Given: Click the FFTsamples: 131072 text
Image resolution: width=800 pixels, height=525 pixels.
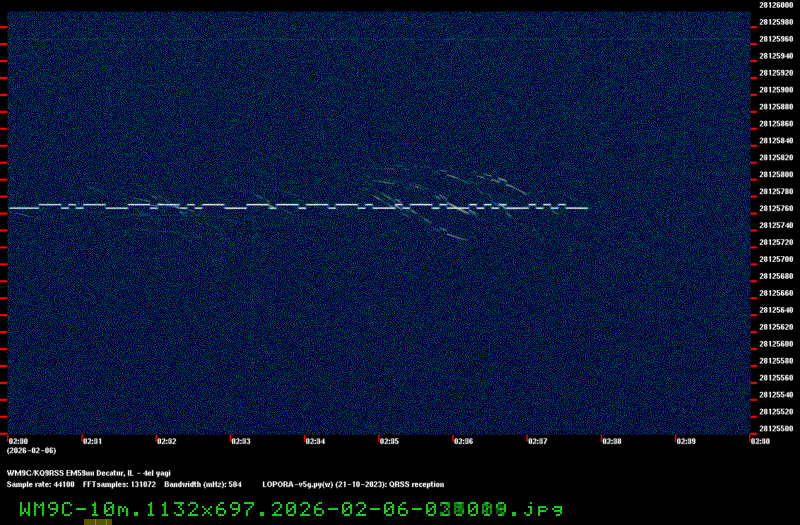Looking at the screenshot, I should 119,484.
